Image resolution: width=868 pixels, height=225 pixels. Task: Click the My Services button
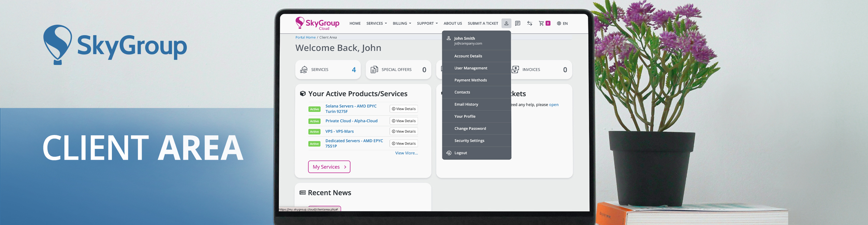[x=329, y=167]
